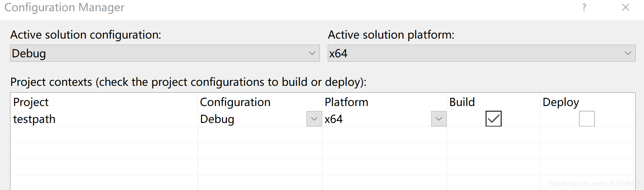This screenshot has height=190, width=644.
Task: Select the testpath project name cell
Action: tap(35, 119)
